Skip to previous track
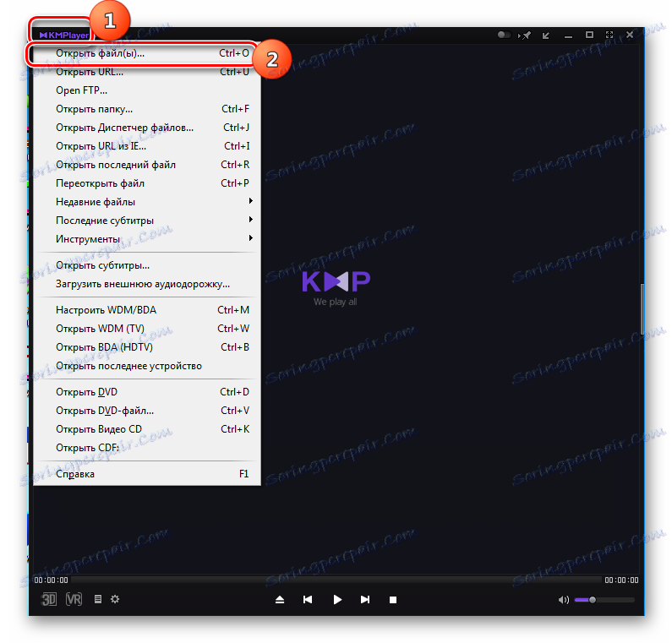The height and width of the screenshot is (643, 672). [308, 600]
